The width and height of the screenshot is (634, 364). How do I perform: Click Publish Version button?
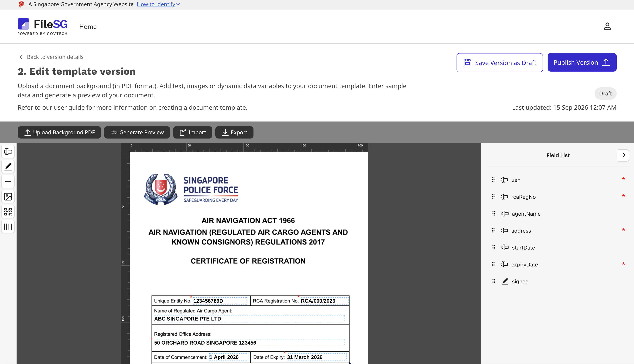tap(582, 62)
